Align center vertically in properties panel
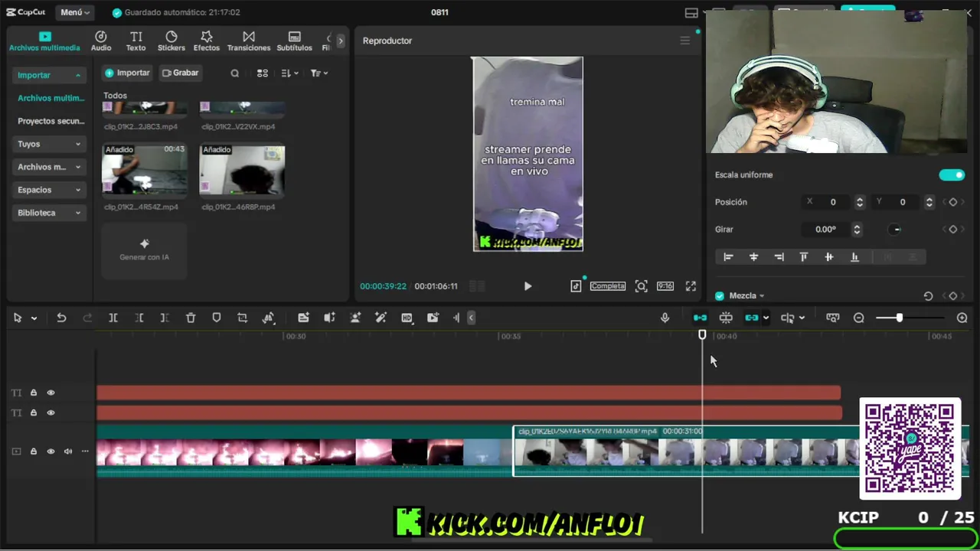This screenshot has width=980, height=551. [829, 257]
